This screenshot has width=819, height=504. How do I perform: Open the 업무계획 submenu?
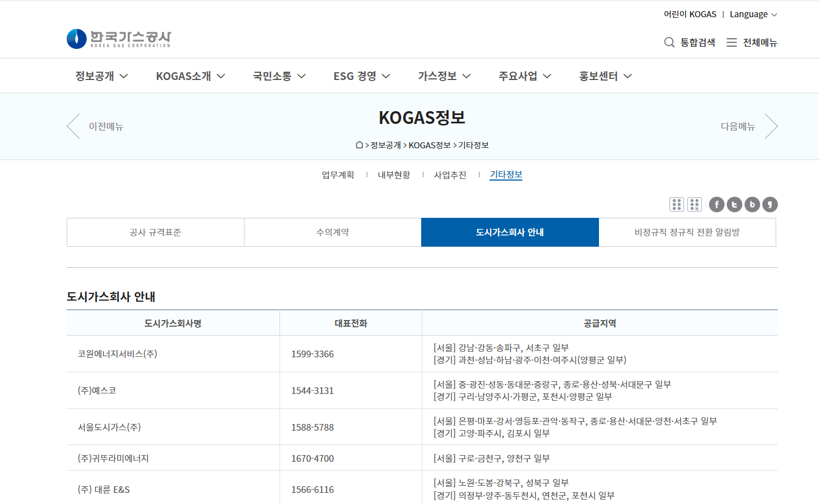pos(338,175)
